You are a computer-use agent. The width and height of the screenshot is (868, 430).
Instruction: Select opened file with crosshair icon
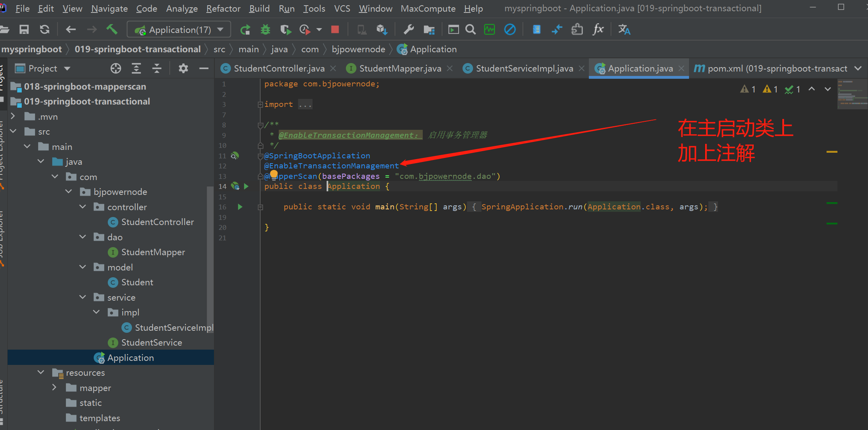[x=116, y=68]
